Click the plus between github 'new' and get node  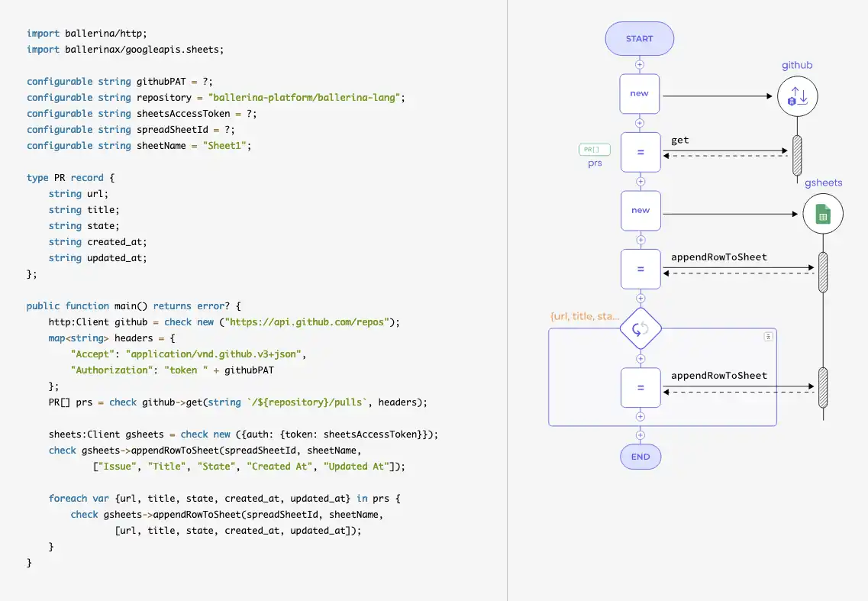click(641, 123)
